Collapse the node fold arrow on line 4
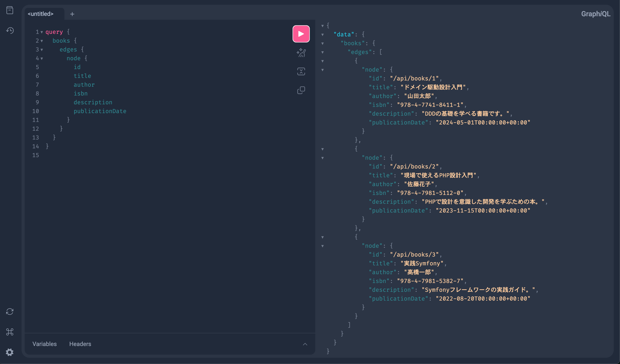This screenshot has width=620, height=364. 42,59
